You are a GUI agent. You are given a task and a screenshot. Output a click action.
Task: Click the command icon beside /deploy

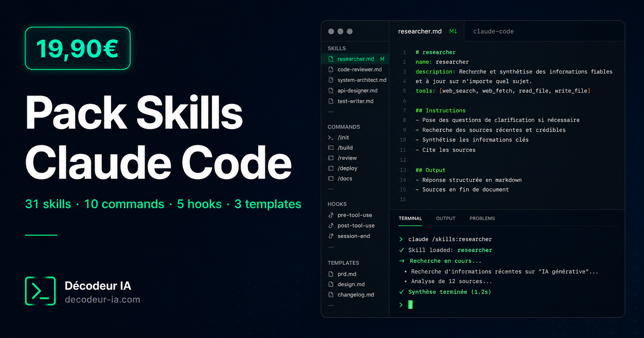click(331, 168)
